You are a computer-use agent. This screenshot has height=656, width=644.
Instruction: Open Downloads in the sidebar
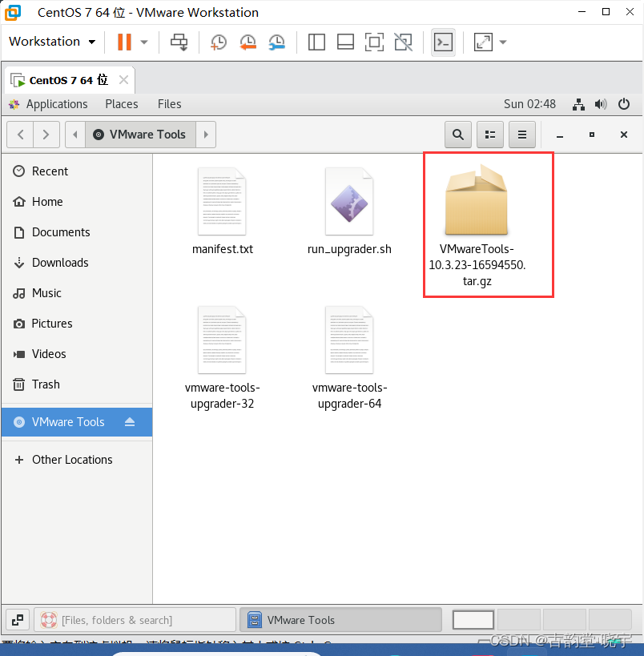click(x=77, y=263)
